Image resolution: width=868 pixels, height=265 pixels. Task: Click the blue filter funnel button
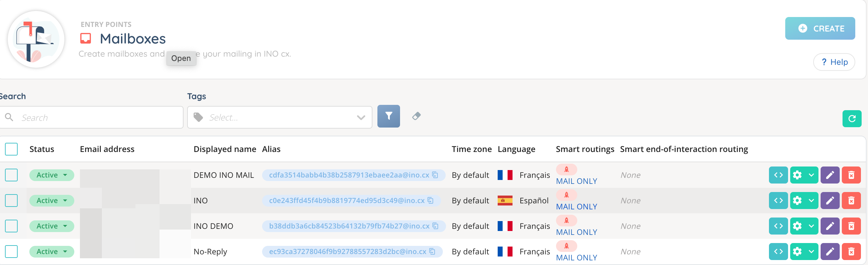(x=388, y=116)
